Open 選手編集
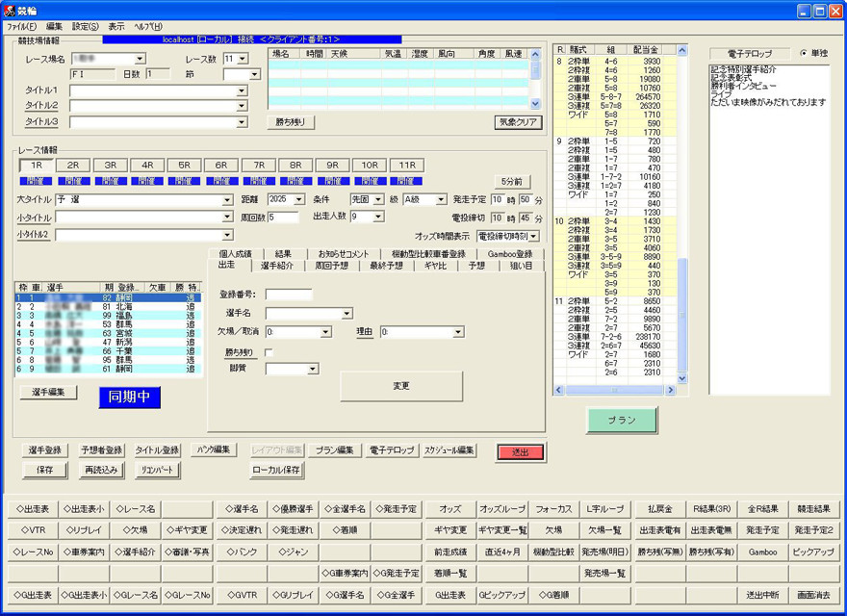This screenshot has width=847, height=616. click(x=48, y=393)
